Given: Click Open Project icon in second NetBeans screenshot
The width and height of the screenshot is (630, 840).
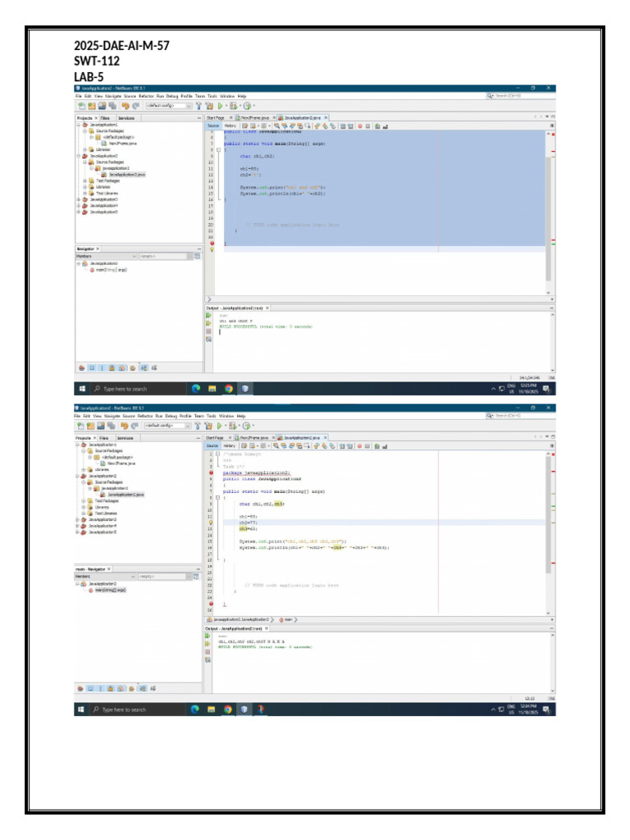Looking at the screenshot, I should (100, 426).
